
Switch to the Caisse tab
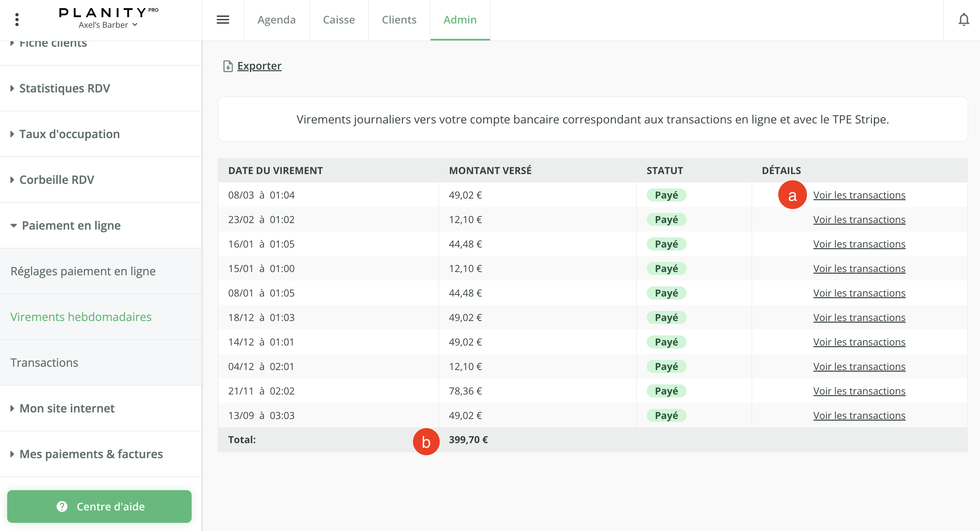[339, 20]
